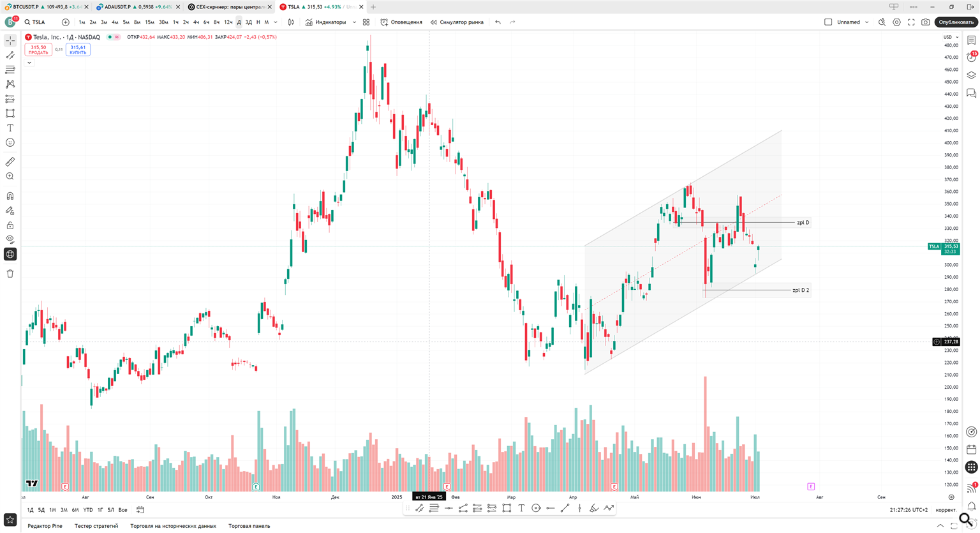Select the crosshair cursor tool
Viewport: 980px width, 533px height.
point(10,40)
